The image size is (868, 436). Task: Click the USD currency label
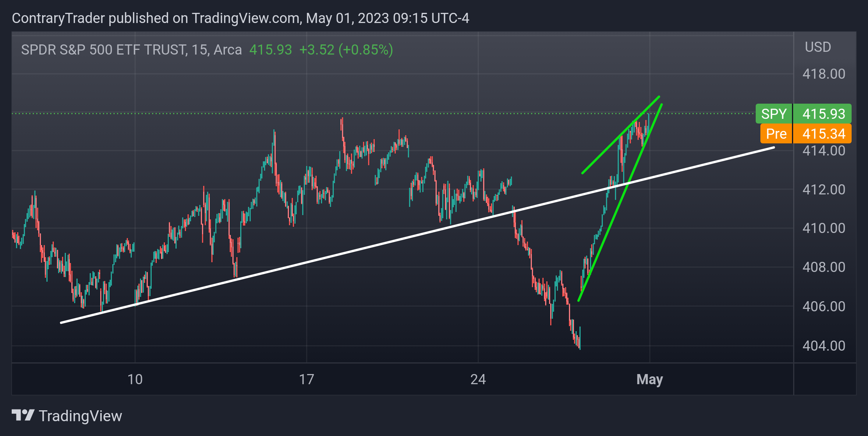pos(818,47)
